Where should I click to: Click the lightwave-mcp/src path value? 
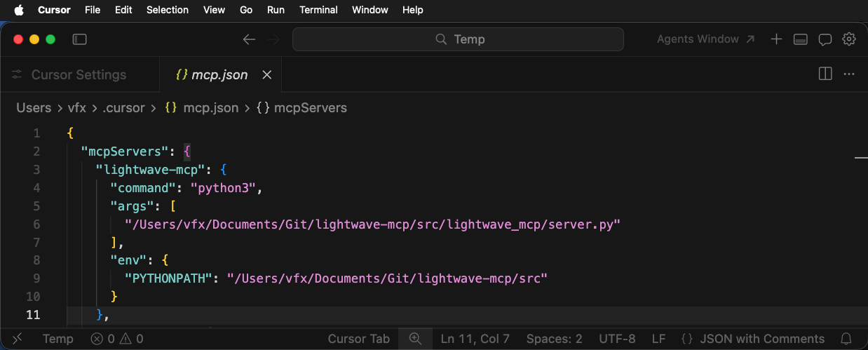tap(387, 278)
